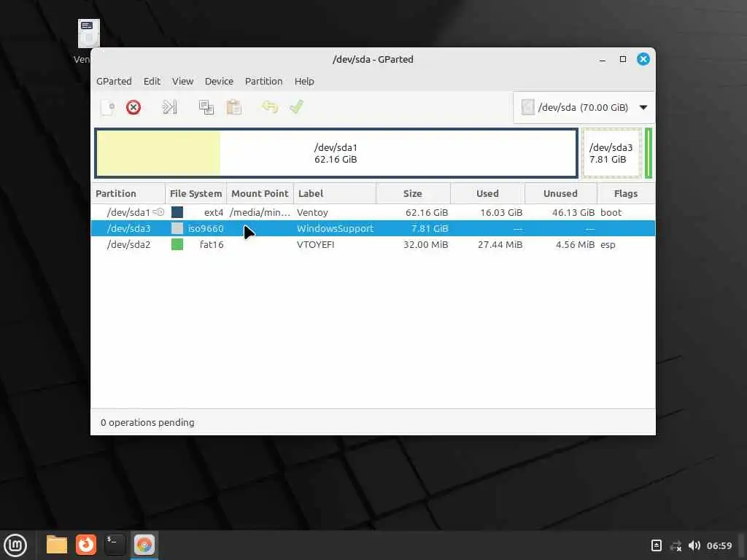Launch Firefox from the taskbar
The height and width of the screenshot is (560, 747).
pyautogui.click(x=86, y=545)
